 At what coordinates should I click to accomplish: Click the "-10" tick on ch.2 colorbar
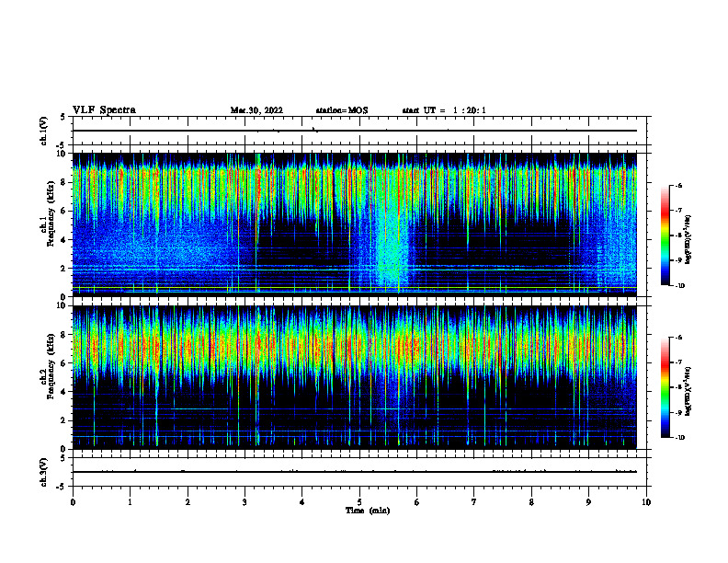coord(679,438)
